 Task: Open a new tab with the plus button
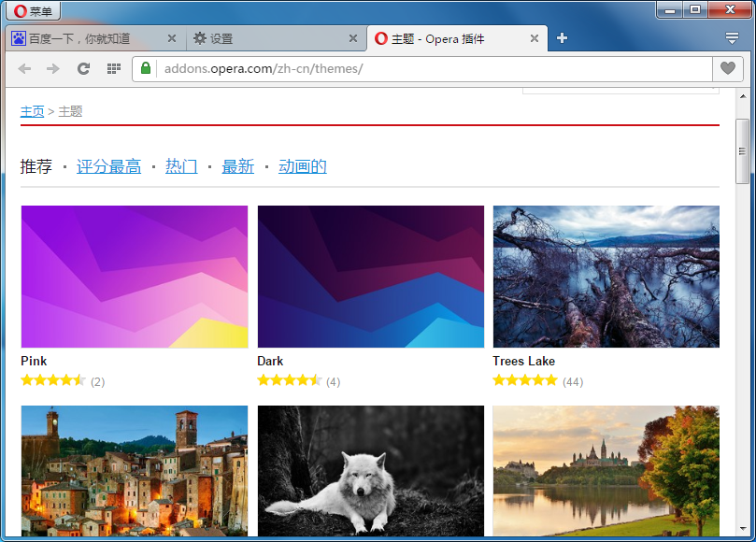(560, 38)
